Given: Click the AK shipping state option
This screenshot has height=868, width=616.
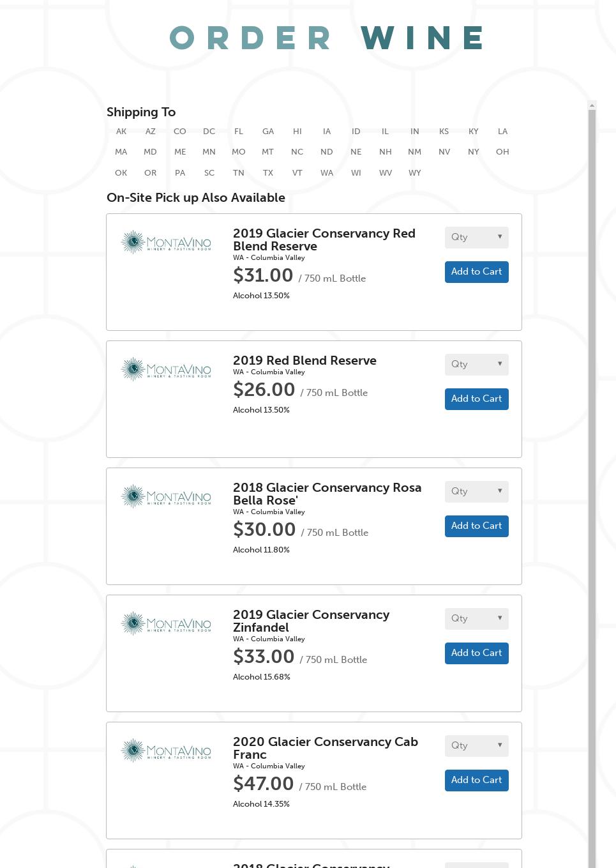Looking at the screenshot, I should [121, 131].
